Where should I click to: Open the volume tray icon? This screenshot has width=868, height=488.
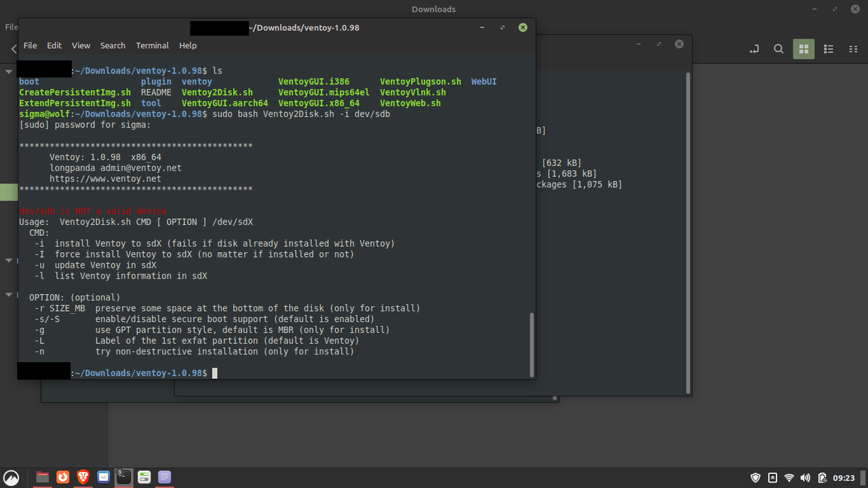tap(806, 478)
